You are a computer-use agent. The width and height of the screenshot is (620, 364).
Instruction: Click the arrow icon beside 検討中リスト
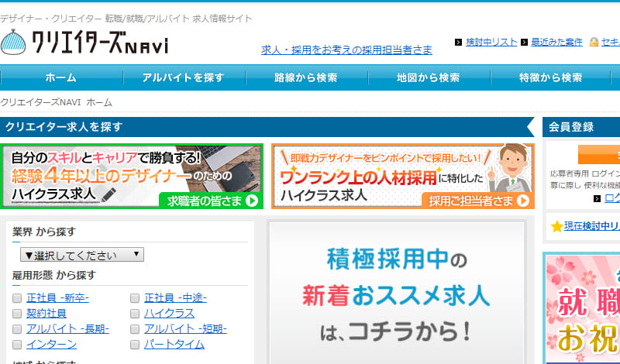(x=458, y=43)
